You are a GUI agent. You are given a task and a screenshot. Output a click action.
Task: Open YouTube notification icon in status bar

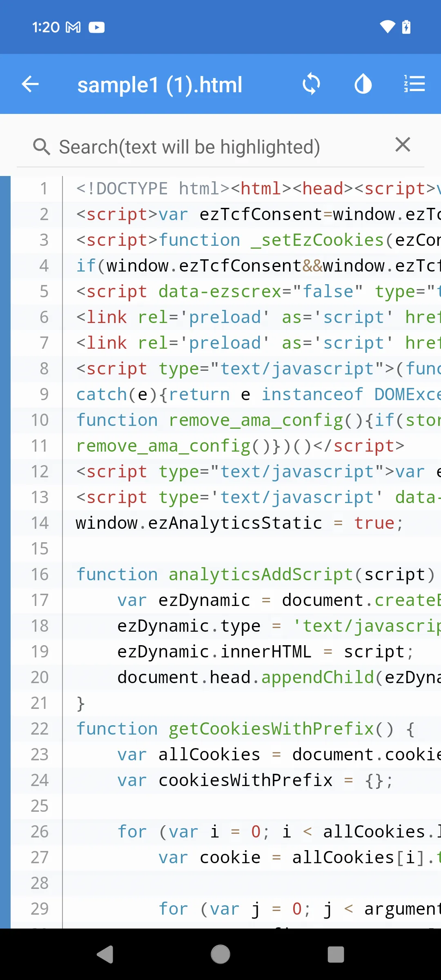(x=97, y=27)
